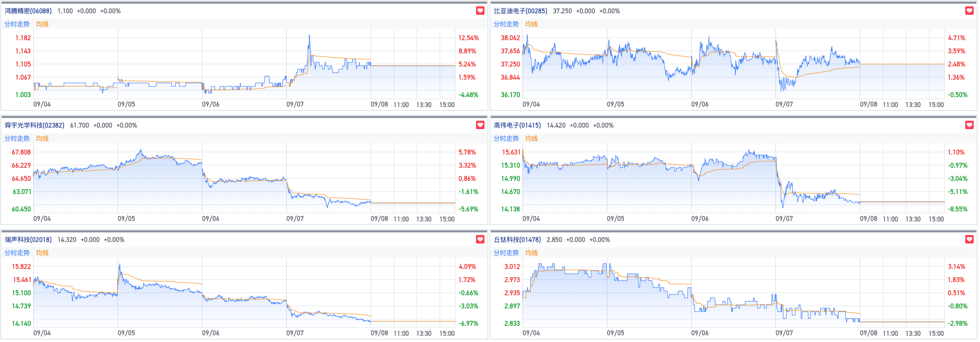The width and height of the screenshot is (980, 342).
Task: Toggle 分时走势 legend in 高伟电子 chart
Action: click(x=506, y=139)
